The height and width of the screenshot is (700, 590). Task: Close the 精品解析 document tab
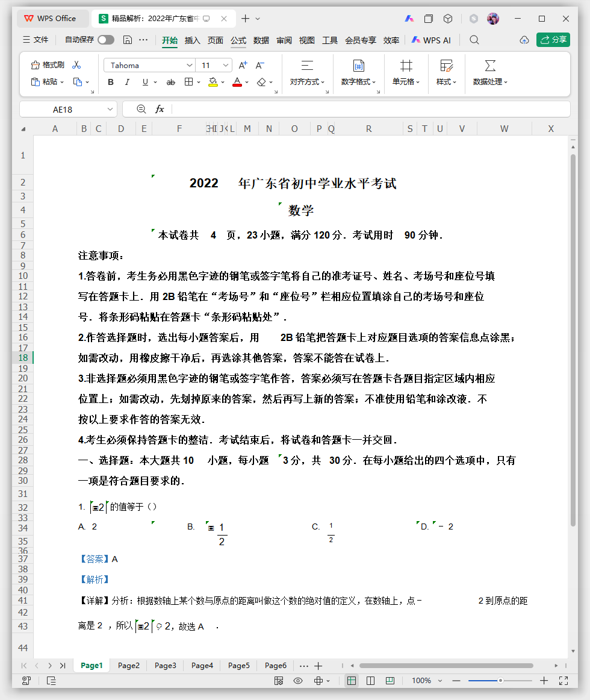click(224, 18)
